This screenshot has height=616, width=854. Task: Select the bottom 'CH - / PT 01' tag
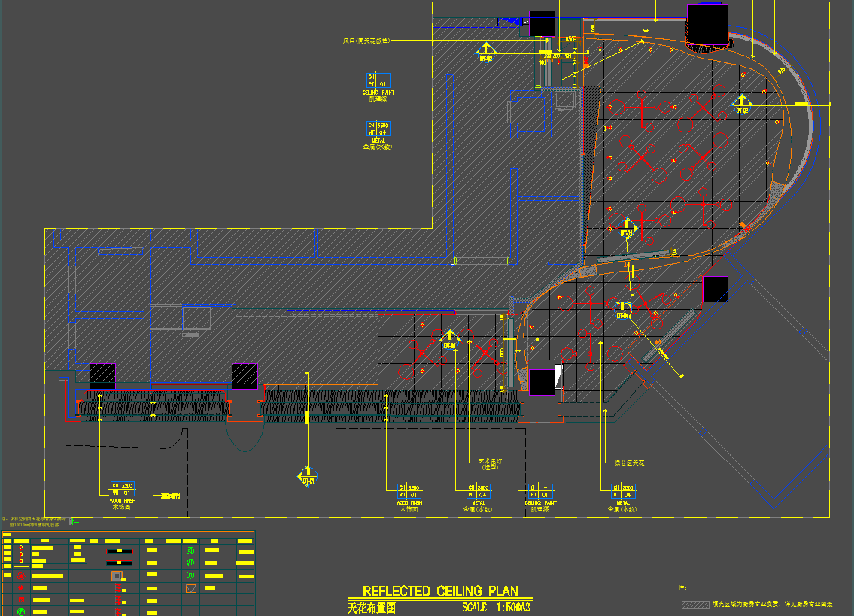541,491
